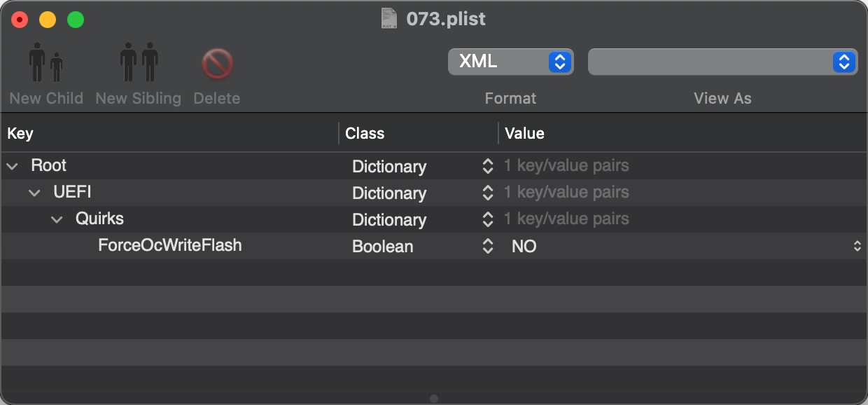Collapse the UEFI disclosure chevron
Image resolution: width=868 pixels, height=405 pixels.
[34, 193]
